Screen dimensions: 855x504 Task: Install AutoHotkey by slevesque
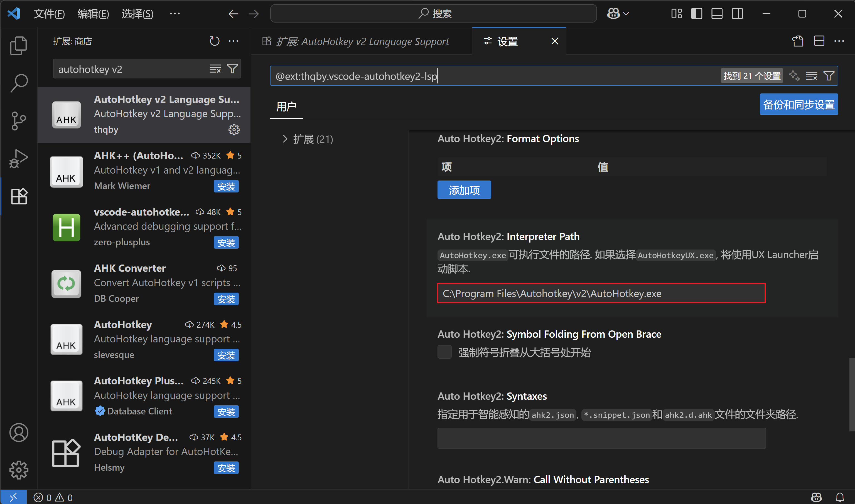point(226,355)
